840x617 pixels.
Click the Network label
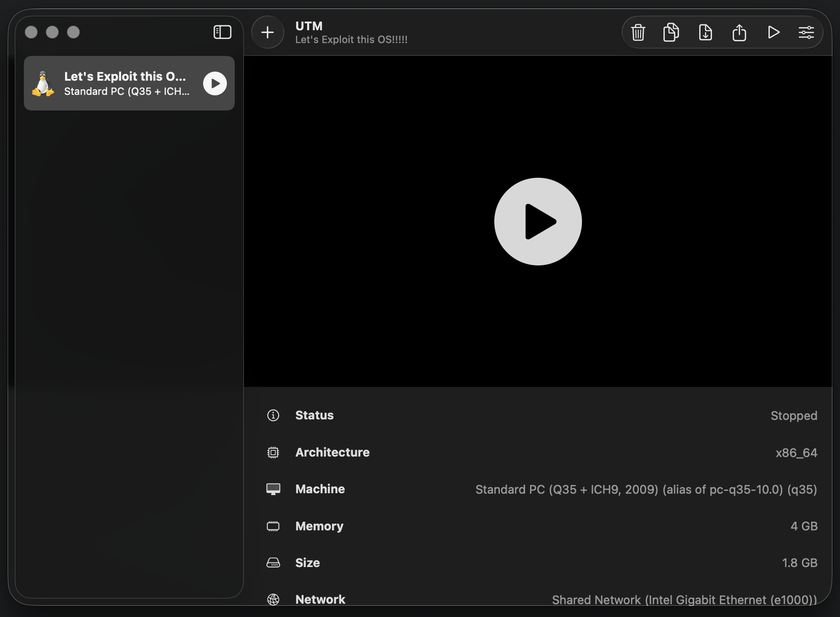point(320,600)
